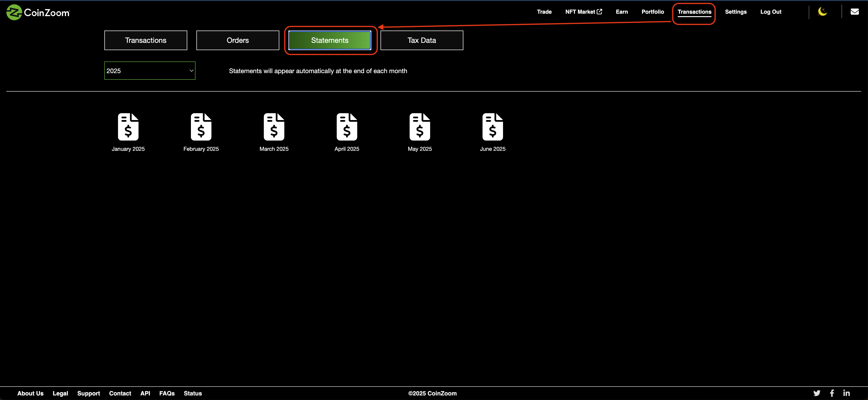Open the June 2025 statement icon
The width and height of the screenshot is (868, 400).
tap(492, 127)
